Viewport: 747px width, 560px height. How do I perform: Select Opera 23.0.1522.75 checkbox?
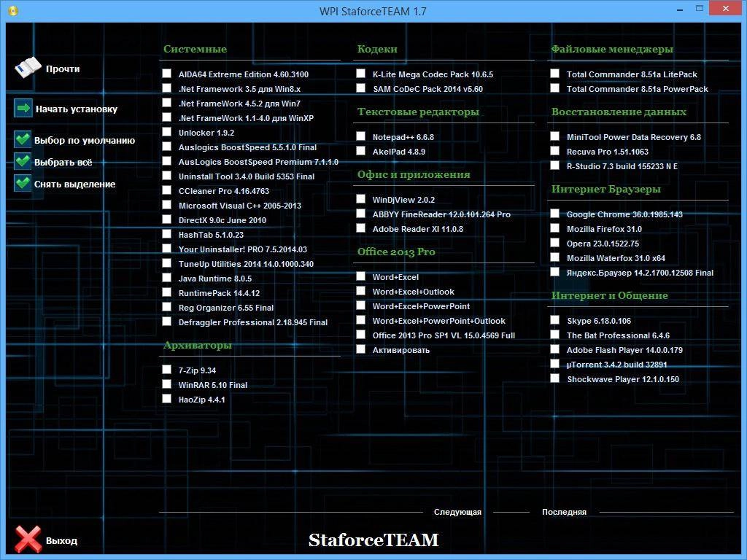coord(554,243)
